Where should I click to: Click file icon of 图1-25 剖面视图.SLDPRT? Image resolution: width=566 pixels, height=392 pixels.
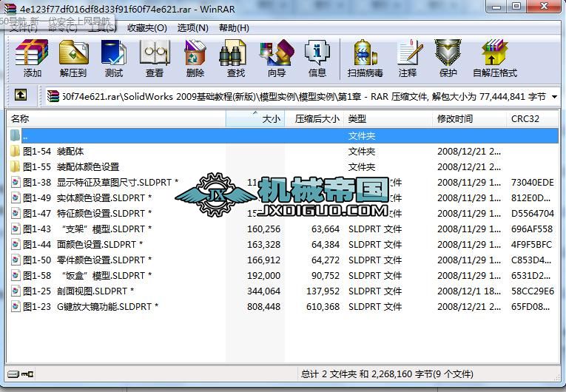pos(16,291)
